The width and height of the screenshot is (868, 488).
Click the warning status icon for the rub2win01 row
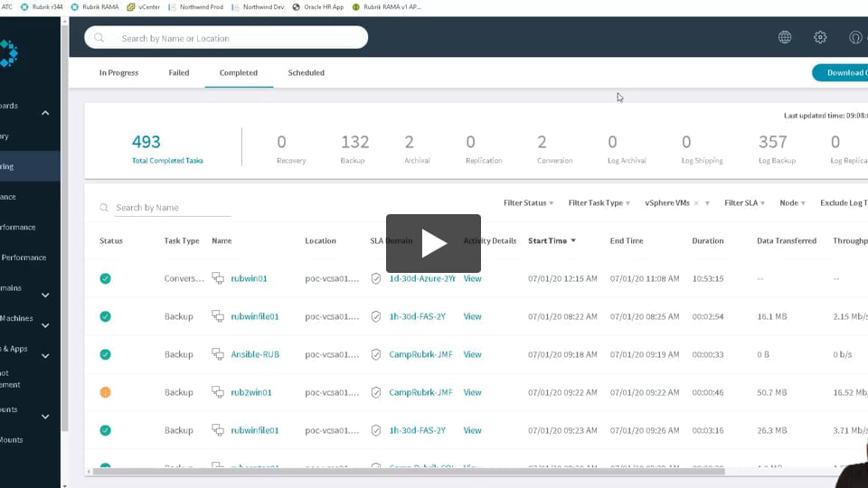105,392
